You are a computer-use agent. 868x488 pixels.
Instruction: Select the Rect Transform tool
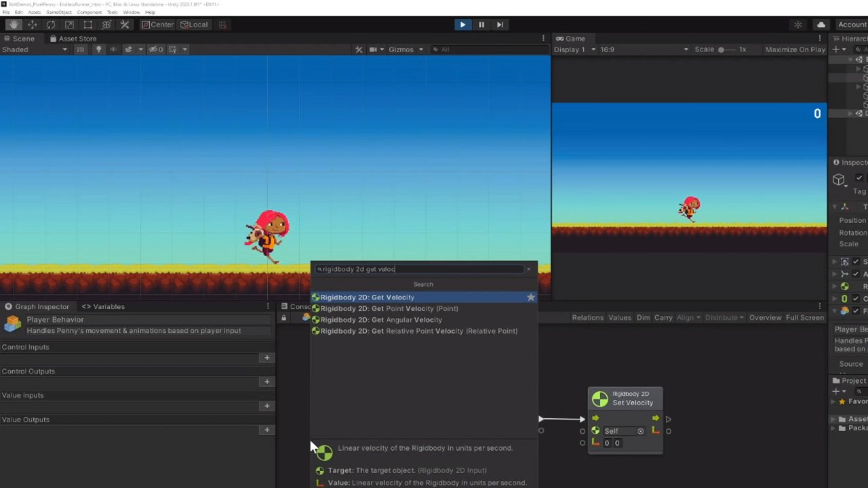coord(87,24)
